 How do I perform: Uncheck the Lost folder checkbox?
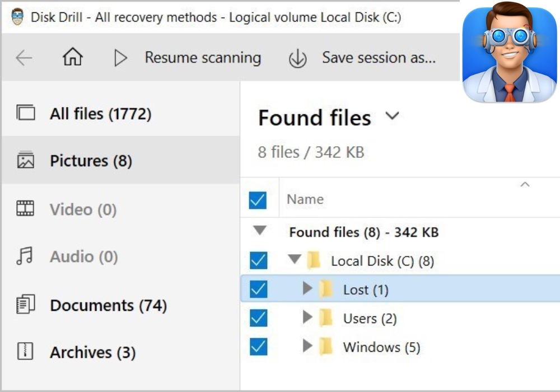tap(259, 289)
